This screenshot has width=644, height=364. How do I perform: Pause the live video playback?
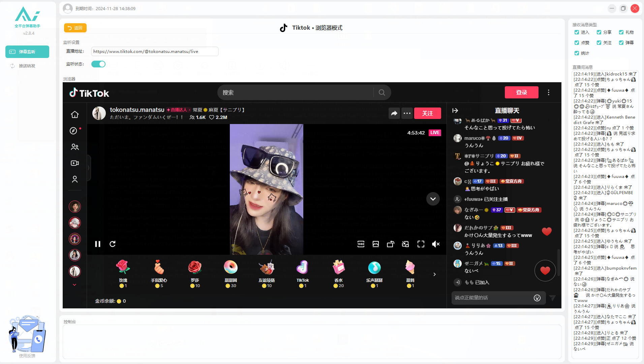98,244
